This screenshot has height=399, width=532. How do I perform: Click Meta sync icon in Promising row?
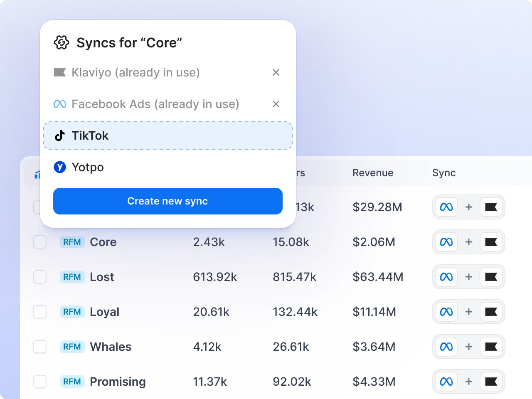pos(446,382)
